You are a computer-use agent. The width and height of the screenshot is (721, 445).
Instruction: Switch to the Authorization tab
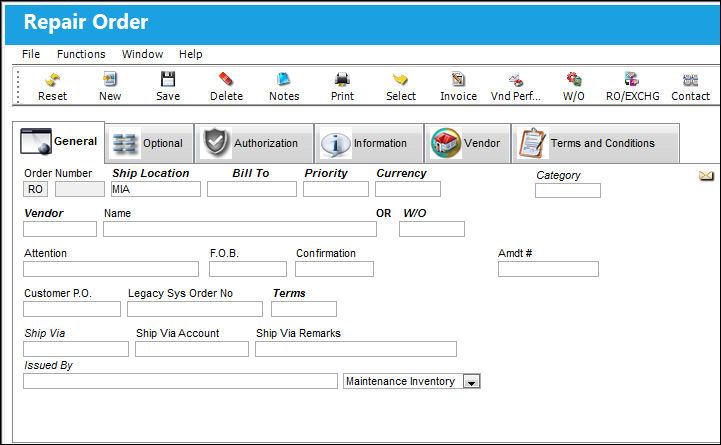(254, 143)
